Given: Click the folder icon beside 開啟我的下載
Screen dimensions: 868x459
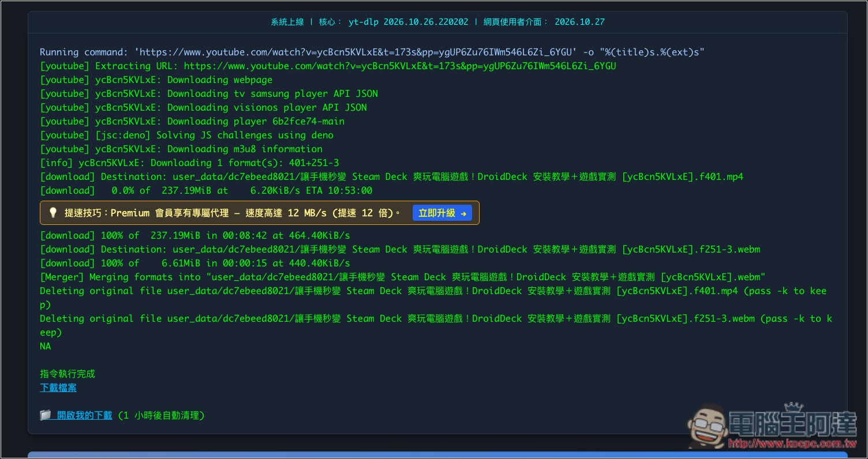Looking at the screenshot, I should pyautogui.click(x=46, y=415).
